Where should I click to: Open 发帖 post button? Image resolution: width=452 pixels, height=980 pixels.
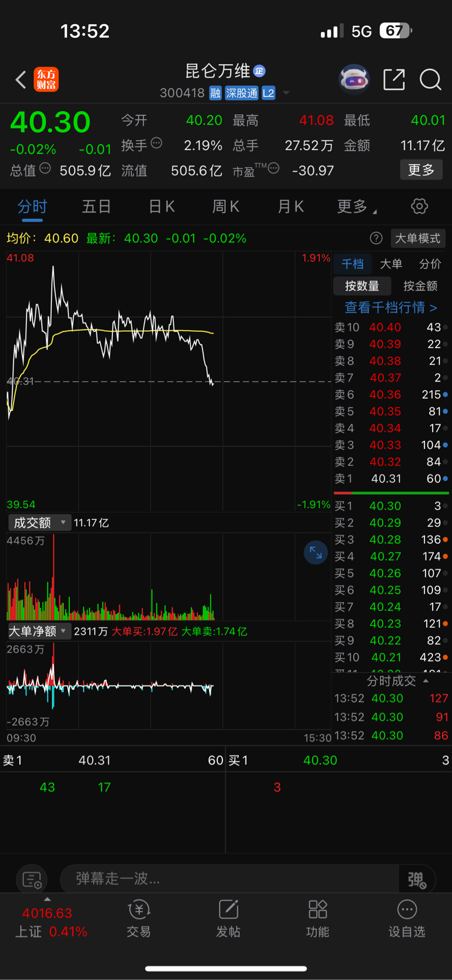[228, 918]
